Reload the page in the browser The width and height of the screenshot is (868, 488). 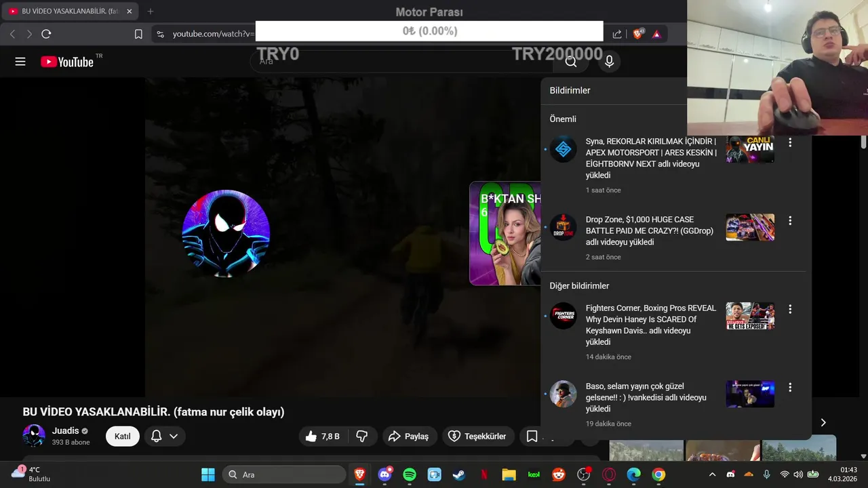coord(46,34)
